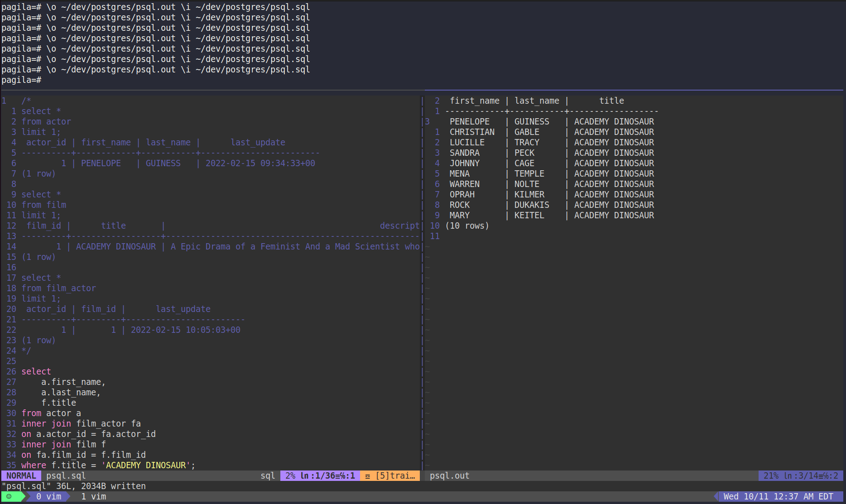Click the NORMAL mode indicator

point(21,475)
